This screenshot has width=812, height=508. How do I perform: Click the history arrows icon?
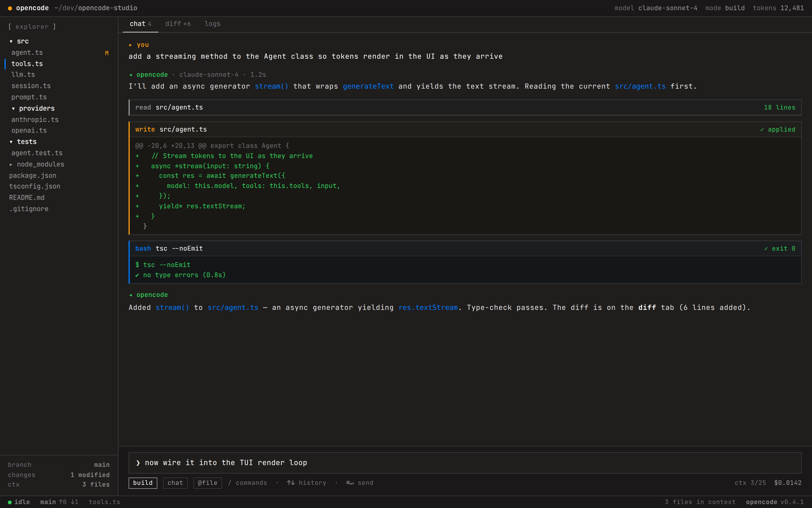pyautogui.click(x=291, y=483)
